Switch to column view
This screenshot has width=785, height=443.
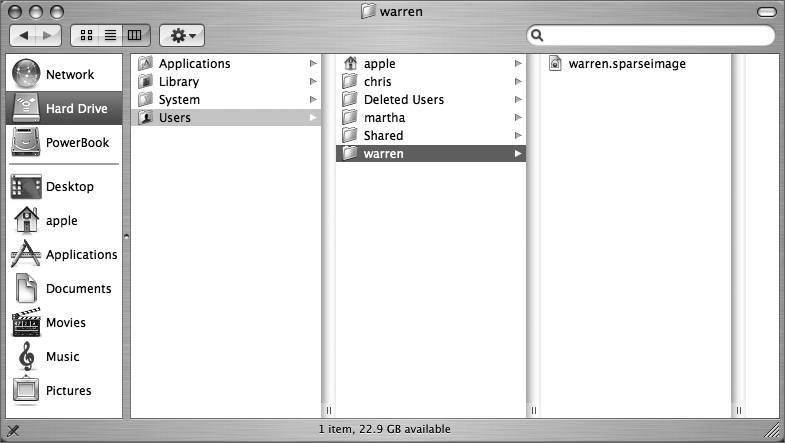[135, 35]
